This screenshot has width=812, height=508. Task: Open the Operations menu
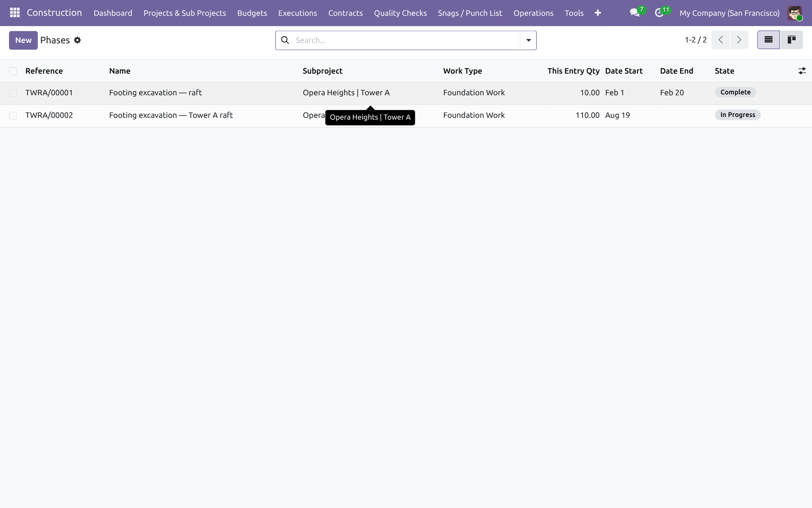point(533,13)
